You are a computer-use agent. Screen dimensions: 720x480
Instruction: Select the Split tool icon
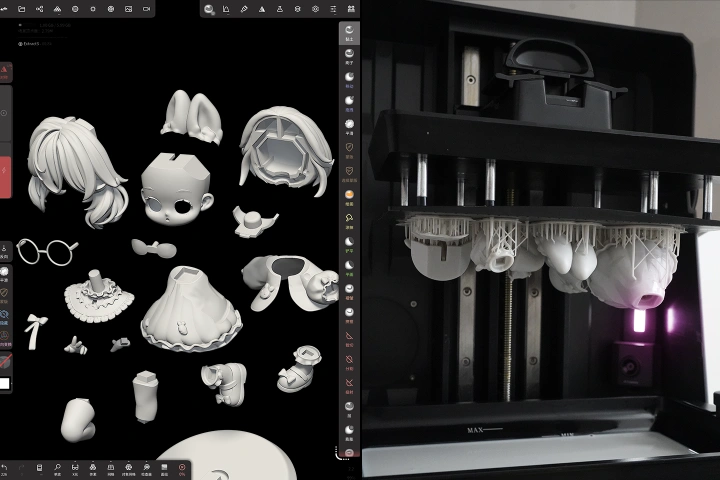pyautogui.click(x=349, y=362)
